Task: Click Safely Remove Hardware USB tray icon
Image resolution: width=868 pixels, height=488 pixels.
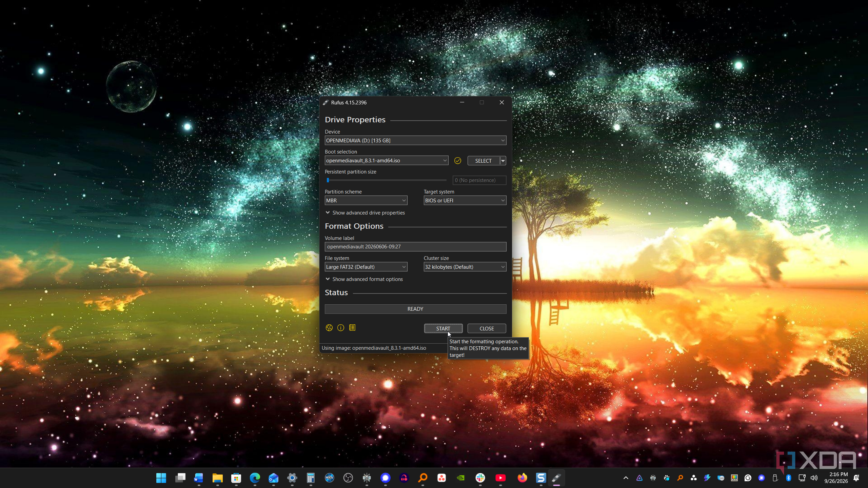Action: [x=775, y=478]
